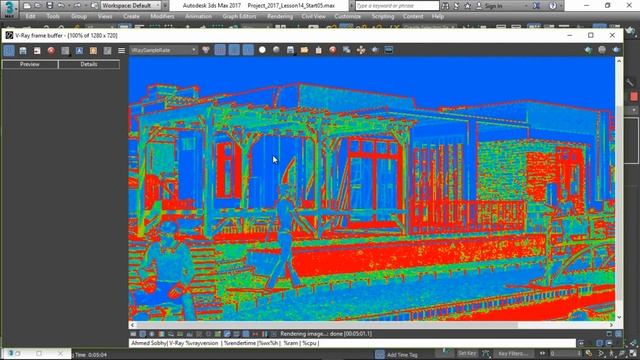This screenshot has height=360, width=640.
Task: Click the gray sphere icon at top-right of VFB
Action: pos(602,50)
